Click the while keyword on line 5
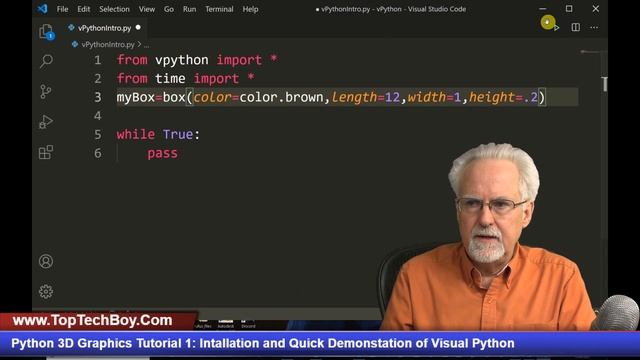Image resolution: width=640 pixels, height=360 pixels. coord(136,134)
